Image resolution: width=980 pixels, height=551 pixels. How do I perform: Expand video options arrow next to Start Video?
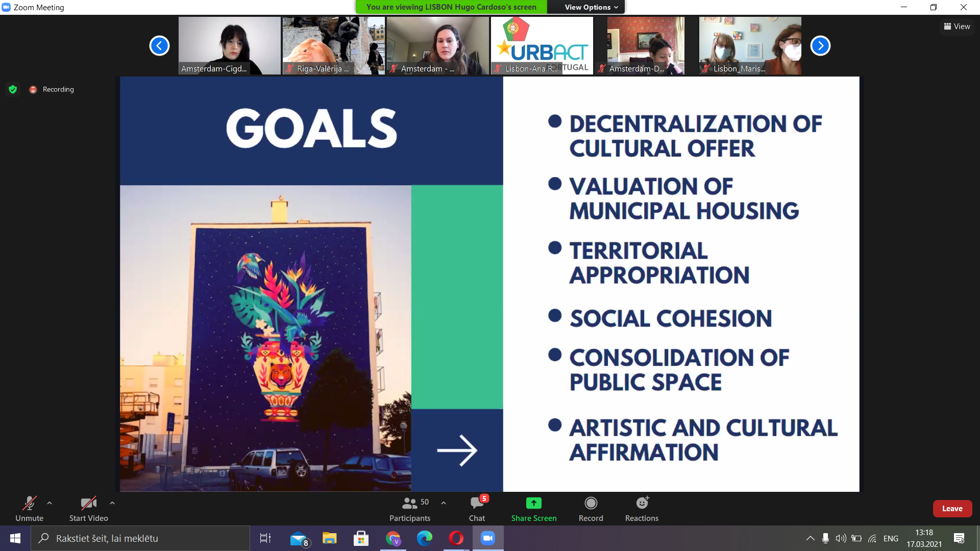tap(112, 503)
